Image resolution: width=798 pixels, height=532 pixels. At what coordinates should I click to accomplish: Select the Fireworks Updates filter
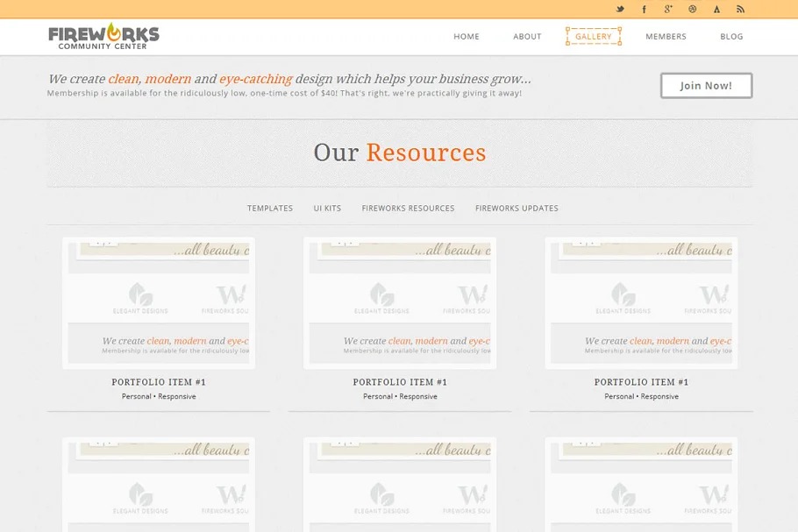[517, 209]
